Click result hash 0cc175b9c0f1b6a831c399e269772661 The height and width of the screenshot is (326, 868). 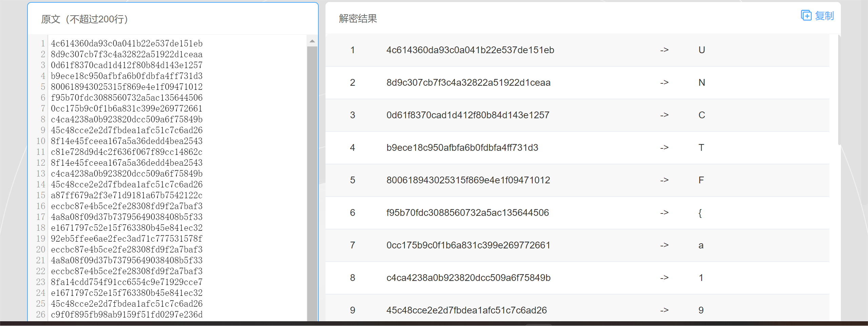pyautogui.click(x=468, y=245)
